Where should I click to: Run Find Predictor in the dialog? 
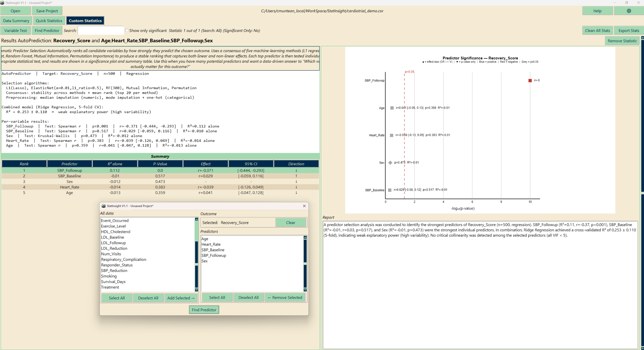[x=204, y=310]
